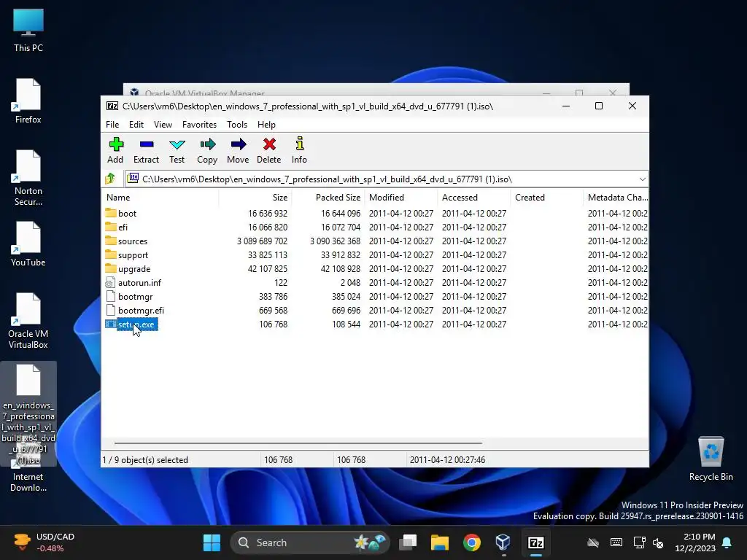This screenshot has height=560, width=747.
Task: Open the Help menu
Action: [x=266, y=124]
